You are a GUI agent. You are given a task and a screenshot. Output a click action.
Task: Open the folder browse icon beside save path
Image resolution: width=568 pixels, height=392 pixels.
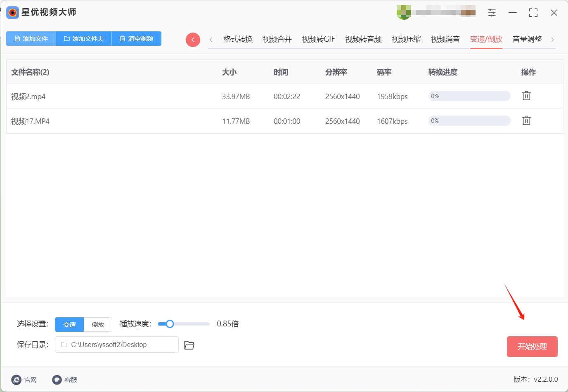189,345
